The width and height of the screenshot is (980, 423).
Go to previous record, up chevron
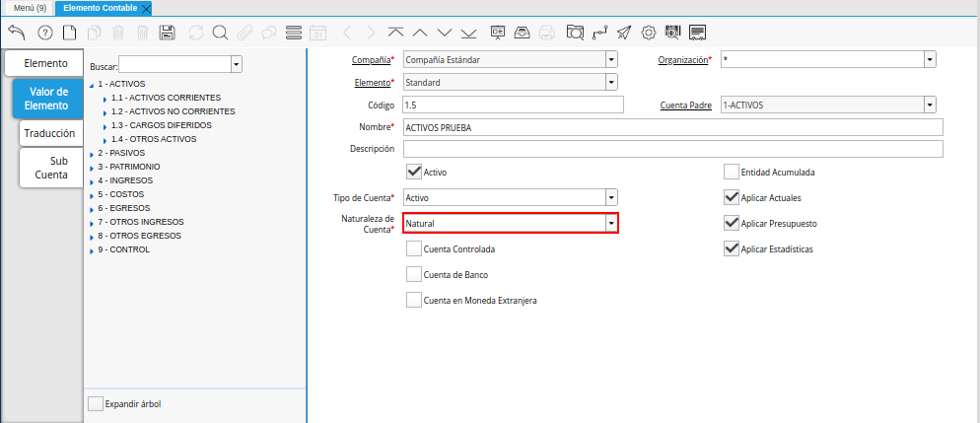point(420,33)
